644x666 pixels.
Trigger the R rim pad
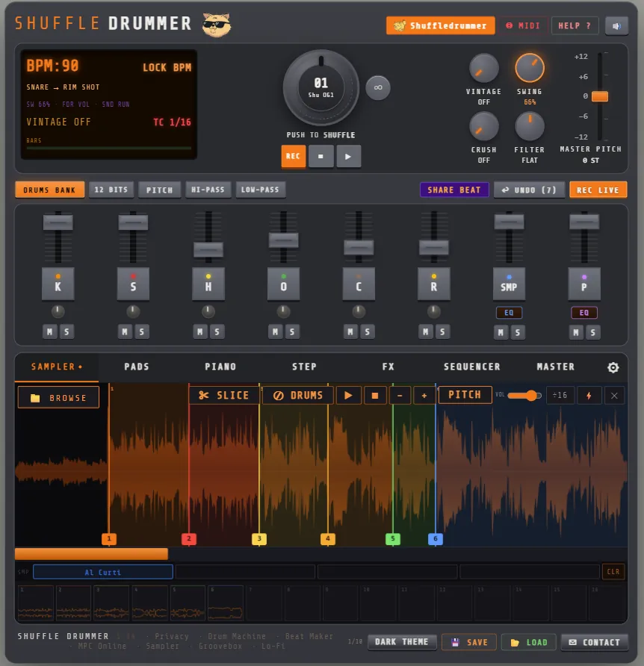point(433,284)
